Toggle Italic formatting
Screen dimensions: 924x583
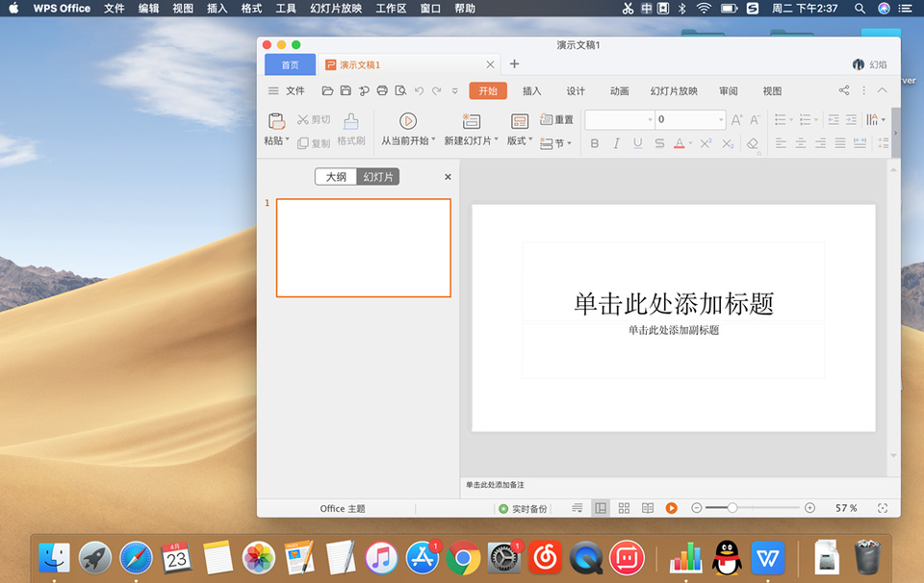pyautogui.click(x=616, y=143)
